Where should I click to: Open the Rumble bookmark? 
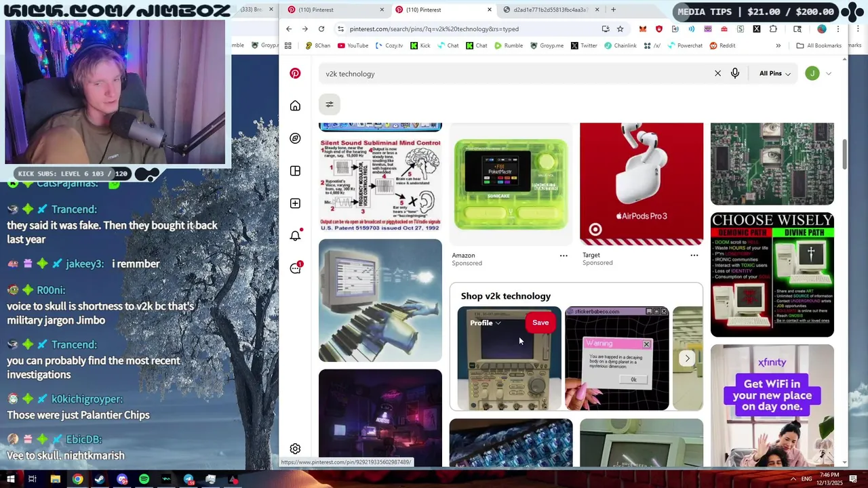click(x=509, y=45)
